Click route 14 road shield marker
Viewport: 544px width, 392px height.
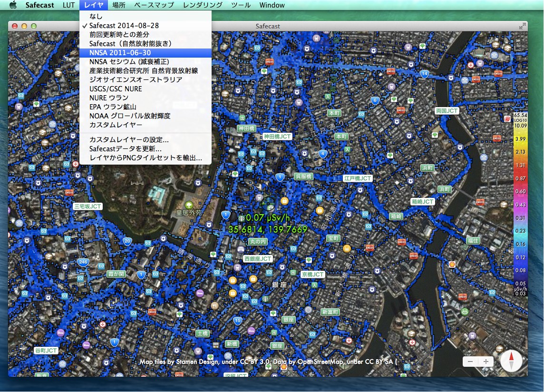click(424, 74)
